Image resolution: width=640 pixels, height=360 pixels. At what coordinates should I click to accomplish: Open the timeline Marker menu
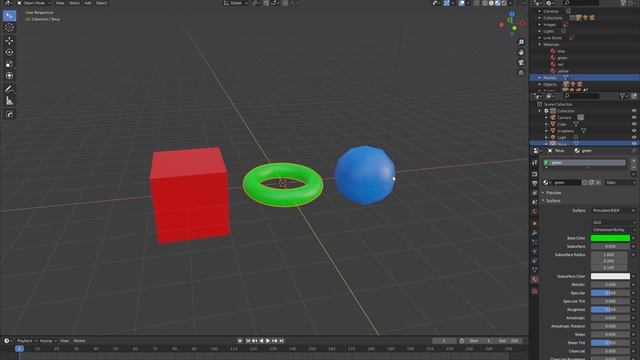[79, 341]
